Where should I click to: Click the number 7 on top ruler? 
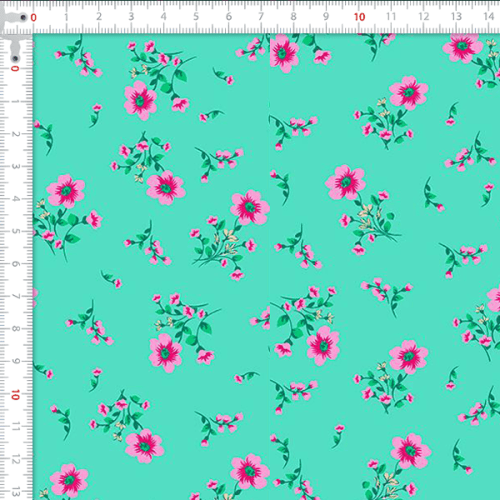[261, 16]
